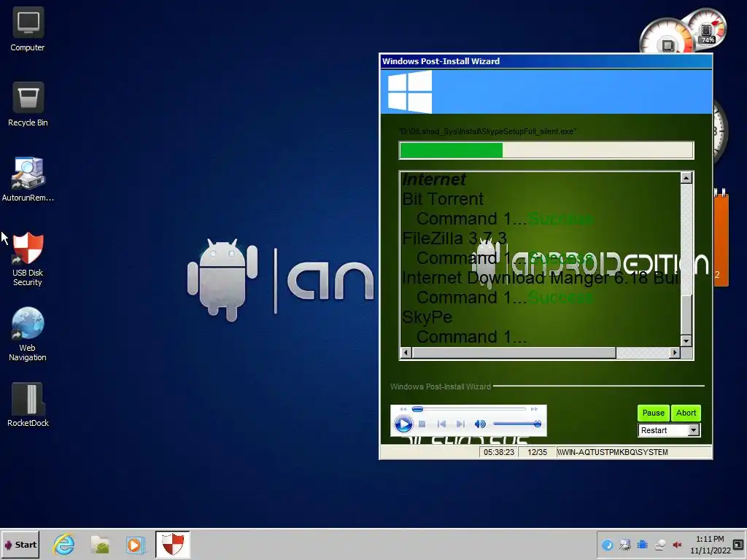Click the install list scroll-down arrow
The image size is (747, 560).
click(x=686, y=341)
